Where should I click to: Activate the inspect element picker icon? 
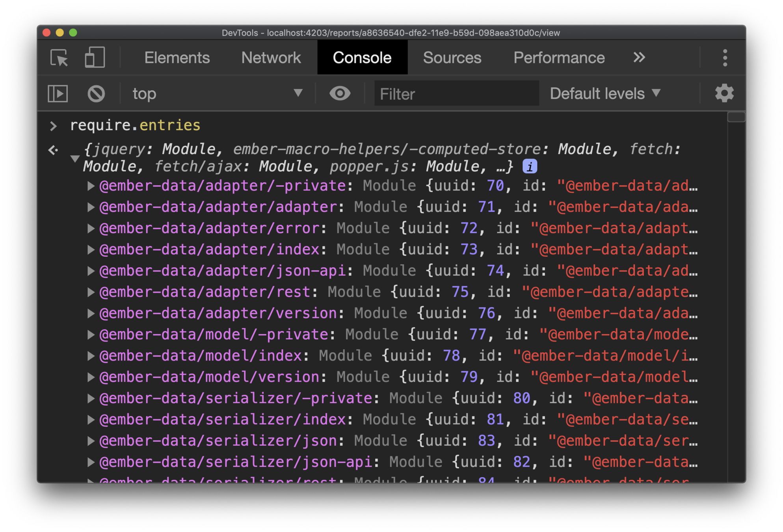click(x=59, y=58)
